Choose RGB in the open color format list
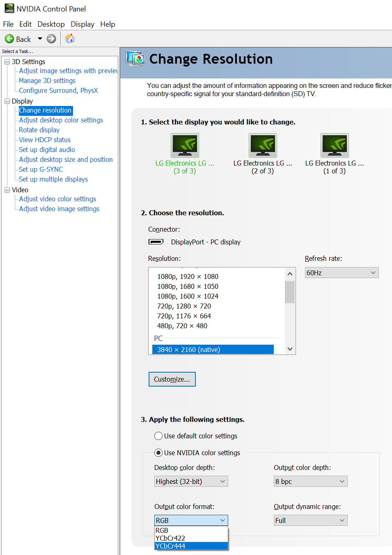Screen dimensions: 392x555 [x=191, y=530]
